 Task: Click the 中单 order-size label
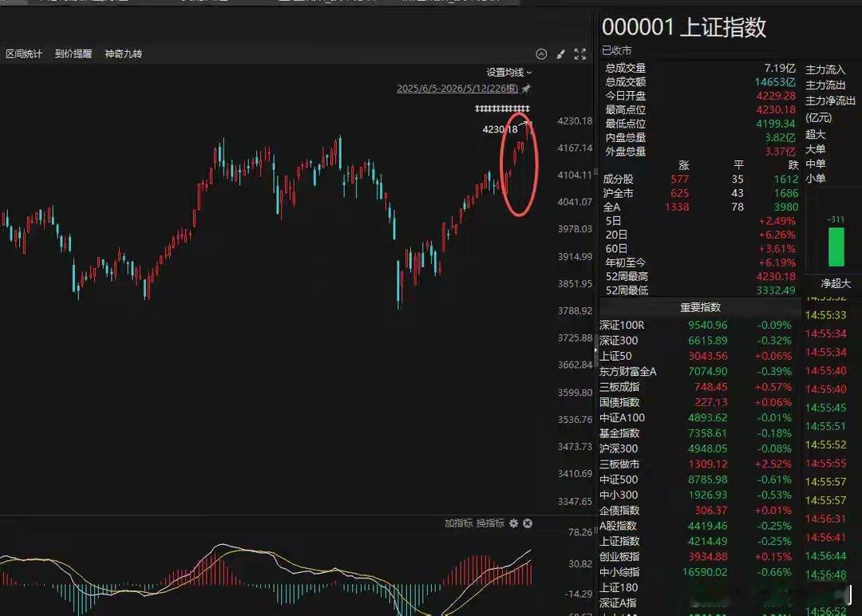point(815,164)
